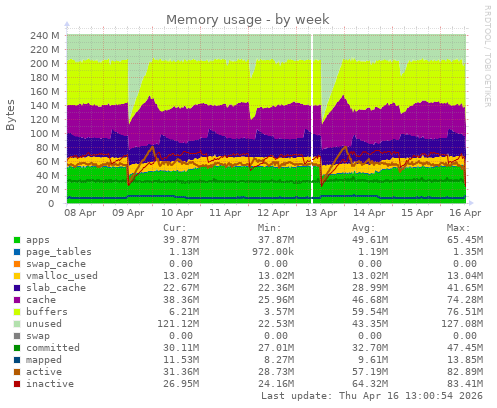Click the vmalloc_used max value 13.04M

(465, 276)
